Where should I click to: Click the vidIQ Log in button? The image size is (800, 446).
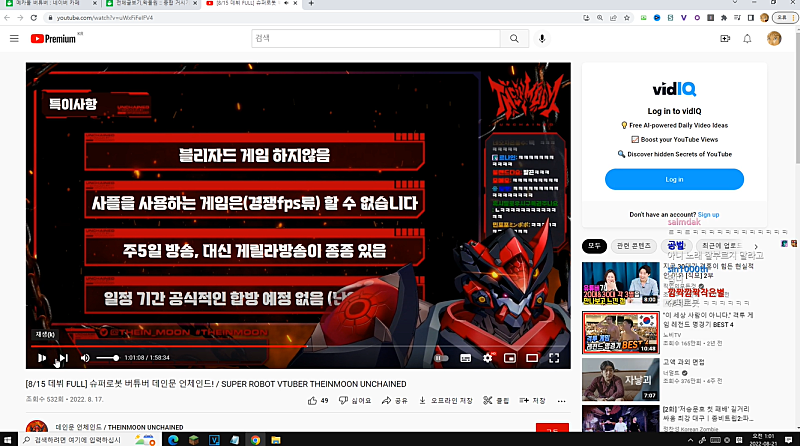tap(674, 180)
